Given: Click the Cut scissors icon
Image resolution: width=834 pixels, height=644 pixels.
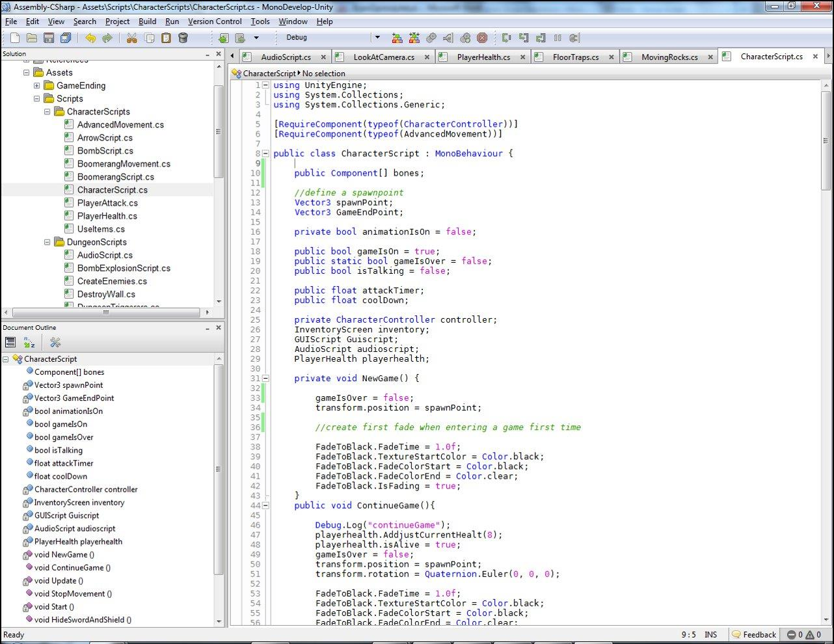Looking at the screenshot, I should click(132, 38).
